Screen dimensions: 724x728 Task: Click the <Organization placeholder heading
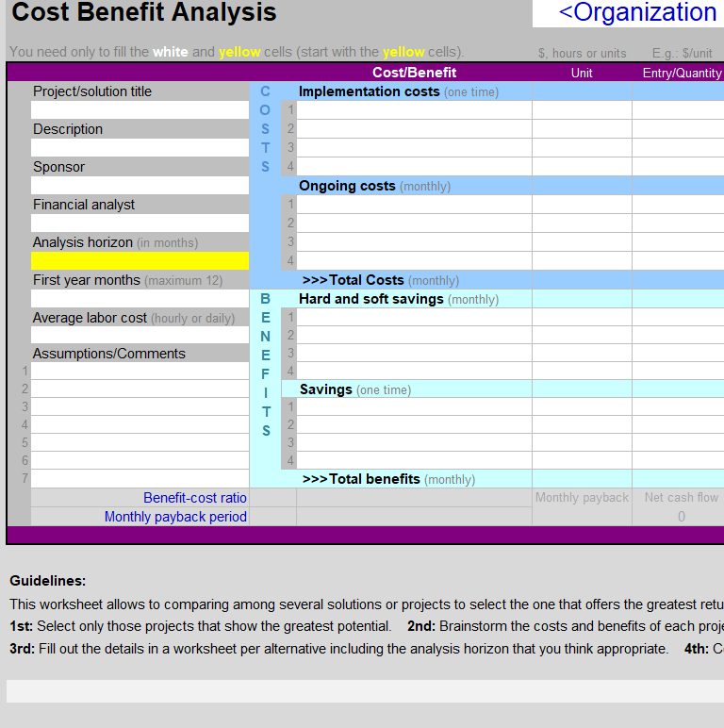(637, 13)
